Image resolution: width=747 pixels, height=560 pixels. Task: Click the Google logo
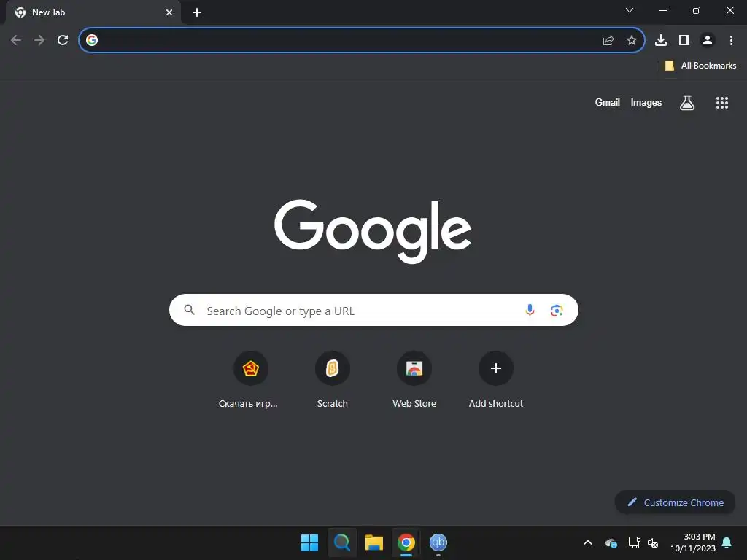coord(373,231)
